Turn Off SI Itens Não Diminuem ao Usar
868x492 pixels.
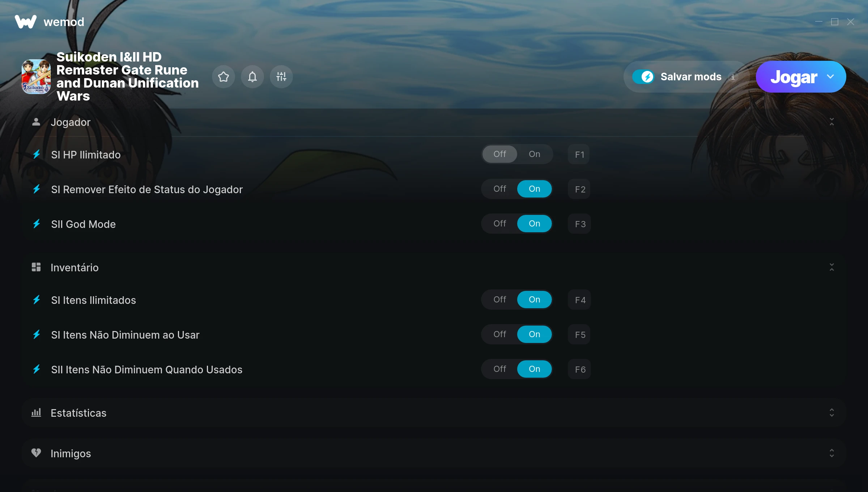[499, 334]
